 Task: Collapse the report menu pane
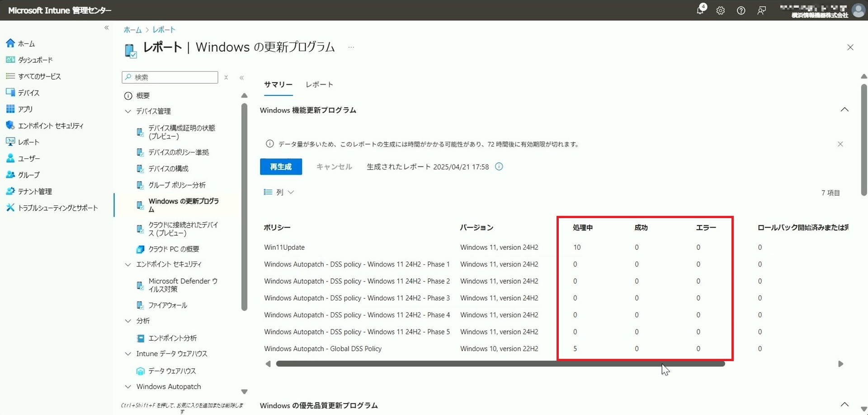point(242,78)
